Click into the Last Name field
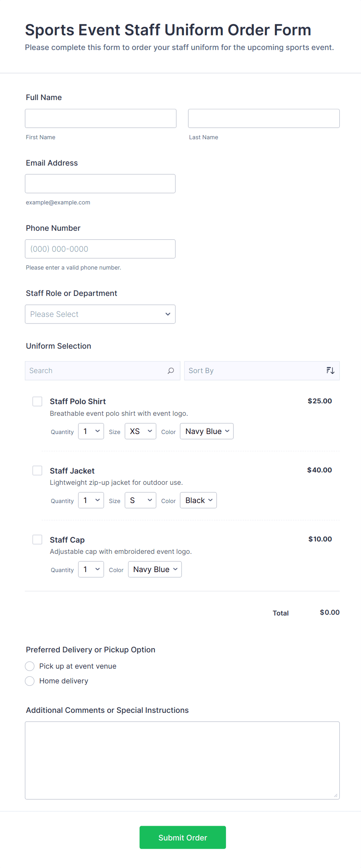 264,118
